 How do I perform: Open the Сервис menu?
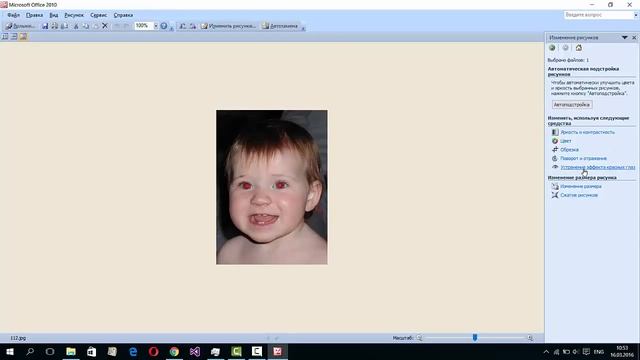coord(98,15)
